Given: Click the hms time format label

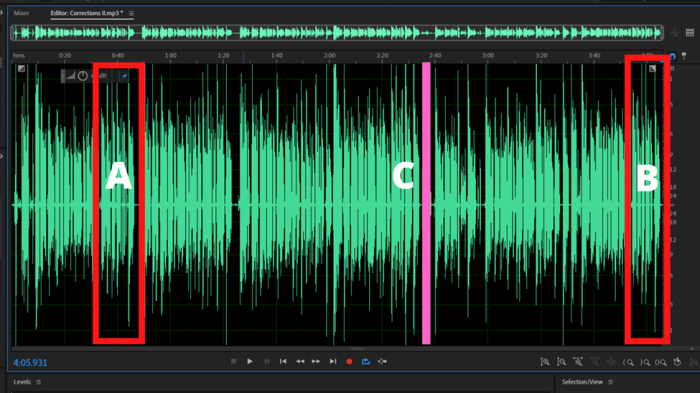Looking at the screenshot, I should point(19,55).
